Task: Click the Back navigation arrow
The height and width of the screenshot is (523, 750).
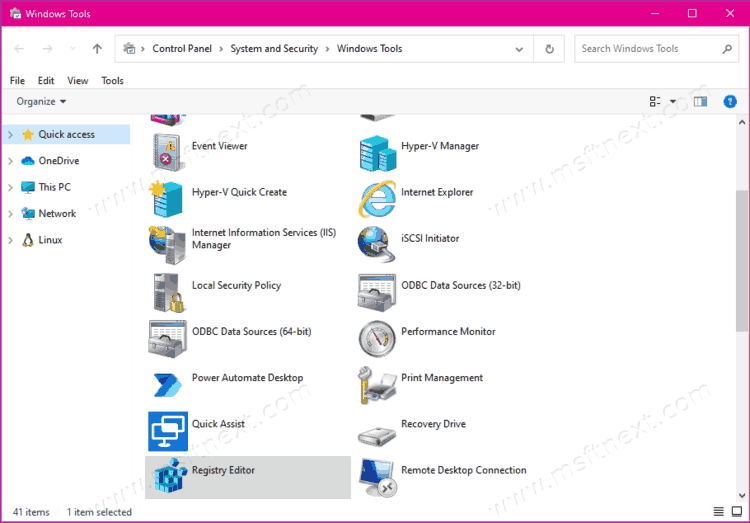Action: 19,49
